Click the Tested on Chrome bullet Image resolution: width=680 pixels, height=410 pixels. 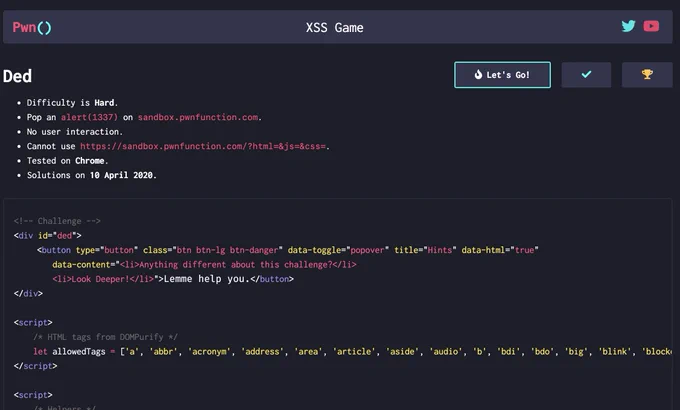[x=67, y=161]
